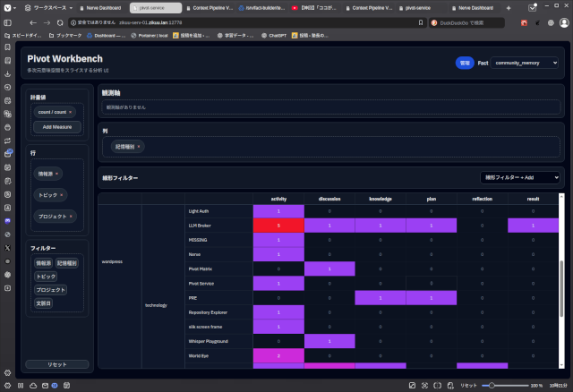This screenshot has height=392, width=573.
Task: Open the Vivaldi main menu icon
Action: click(7, 8)
